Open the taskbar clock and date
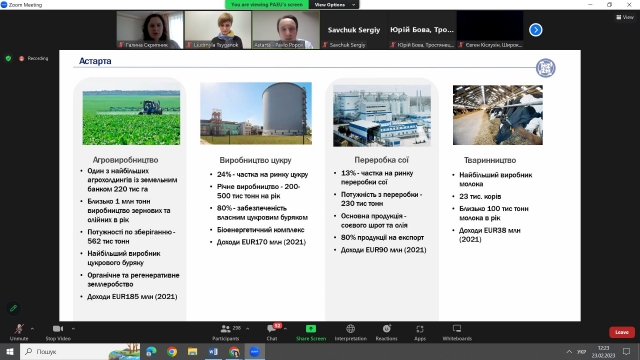Viewport: 640px width, 360px height. pos(603,351)
